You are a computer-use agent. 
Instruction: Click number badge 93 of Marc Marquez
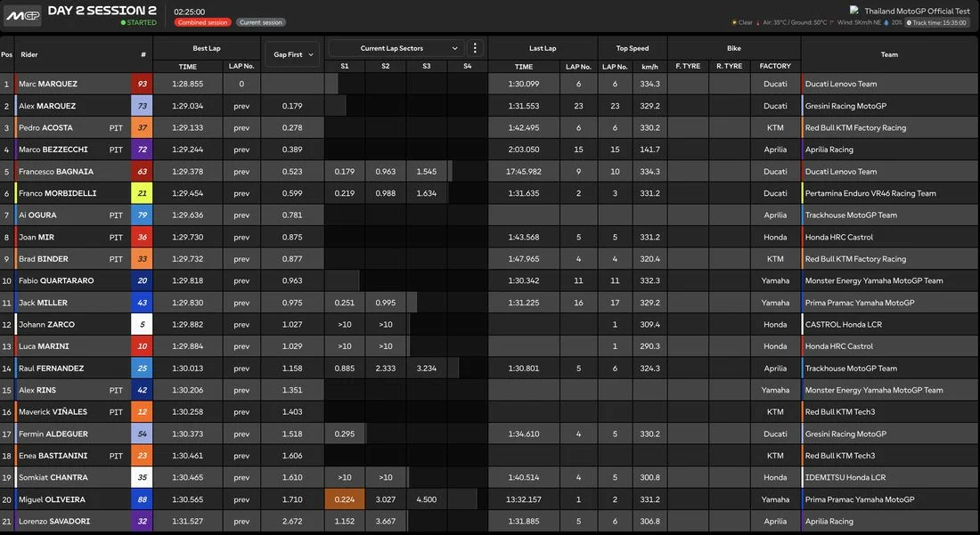point(142,84)
